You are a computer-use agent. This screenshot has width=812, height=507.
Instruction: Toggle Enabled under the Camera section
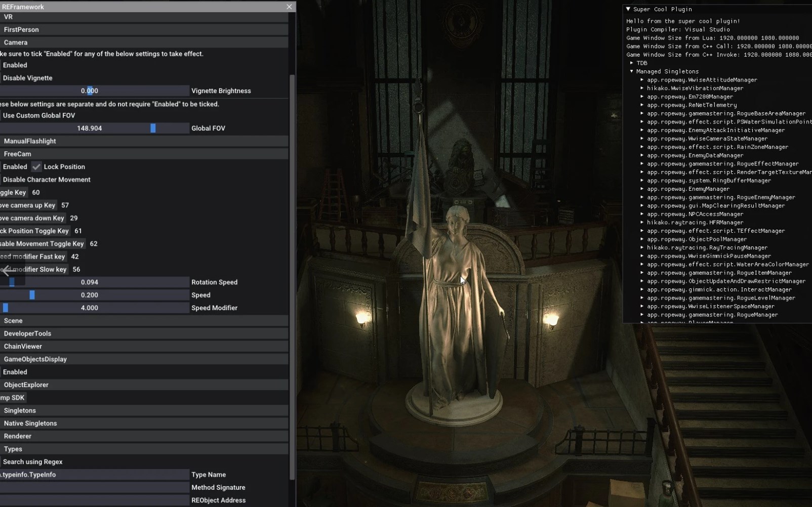click(x=15, y=65)
